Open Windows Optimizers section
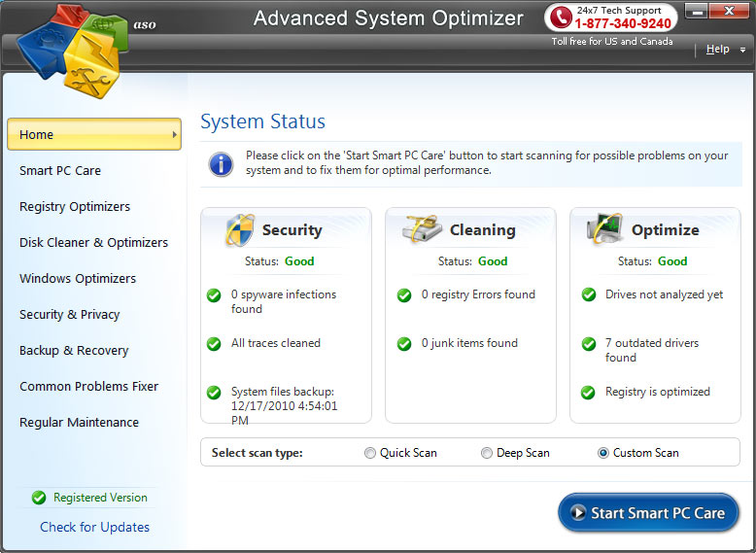 (x=78, y=279)
